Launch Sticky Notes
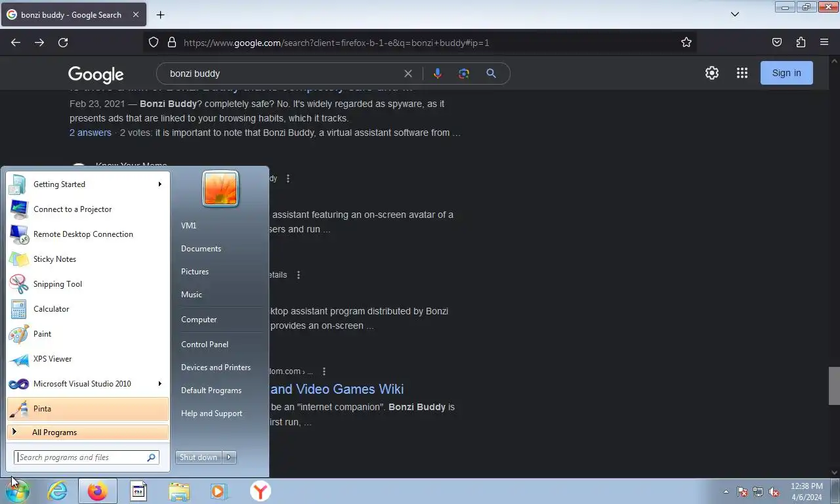The height and width of the screenshot is (504, 840). pyautogui.click(x=87, y=259)
